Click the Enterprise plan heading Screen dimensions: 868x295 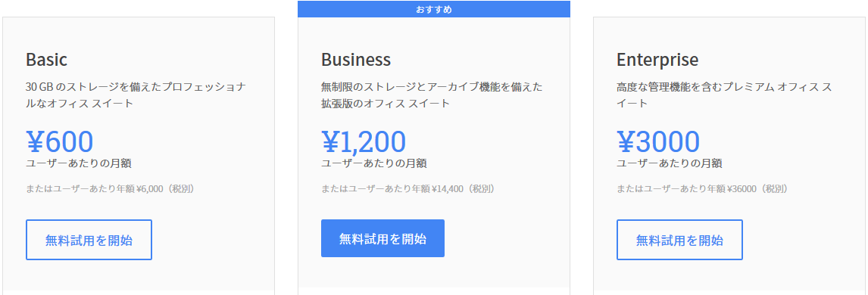point(657,60)
